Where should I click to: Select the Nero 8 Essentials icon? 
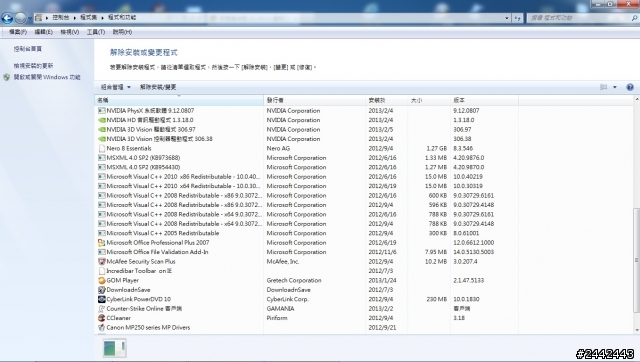click(x=102, y=148)
